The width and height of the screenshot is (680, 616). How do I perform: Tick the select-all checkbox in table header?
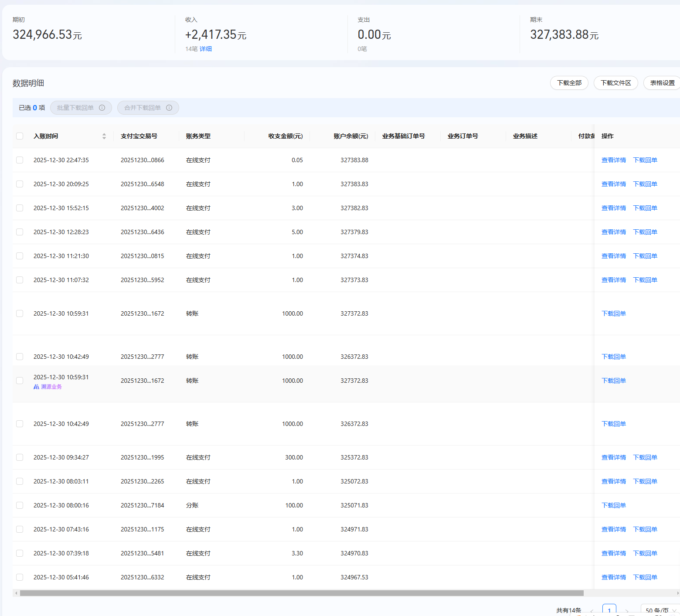click(20, 136)
